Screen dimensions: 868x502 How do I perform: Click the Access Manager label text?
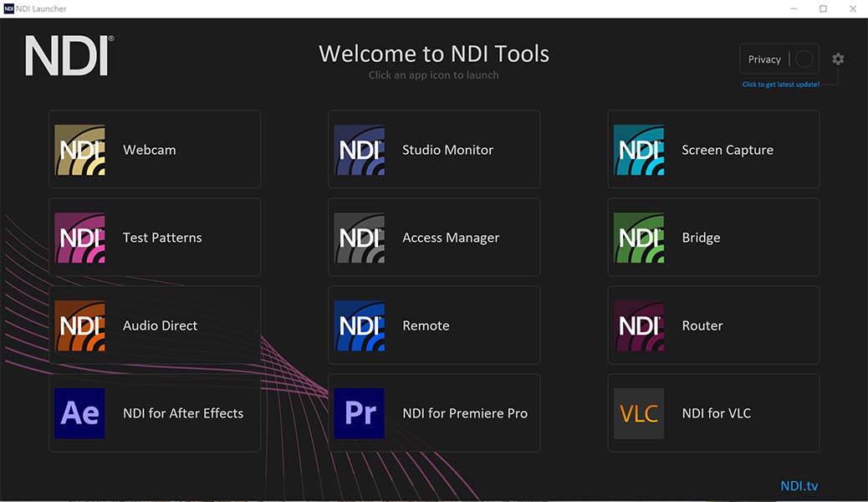[x=451, y=238]
